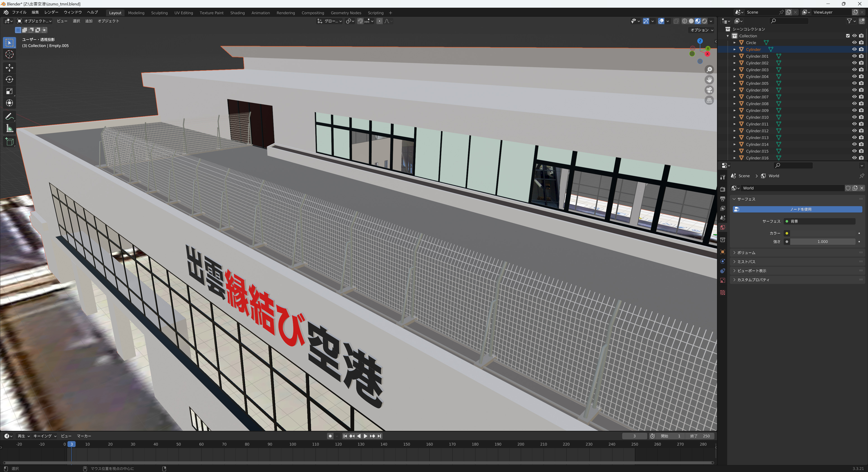
Task: Select the Cursor tool in the viewport toolbar
Action: tap(9, 54)
